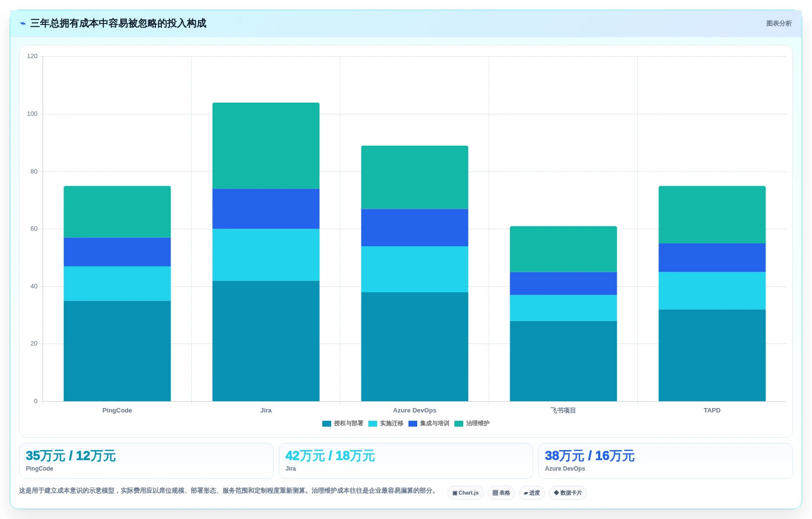Viewport: 812px width, 519px height.
Task: Click the 38万元 / 16万元 card value
Action: (x=590, y=456)
